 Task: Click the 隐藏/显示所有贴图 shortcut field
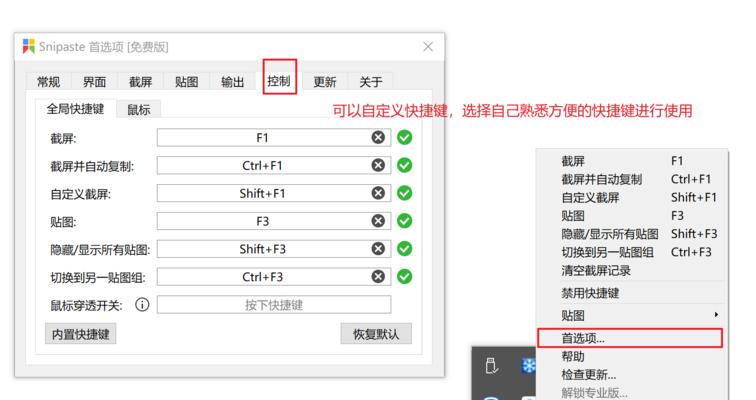pyautogui.click(x=274, y=249)
